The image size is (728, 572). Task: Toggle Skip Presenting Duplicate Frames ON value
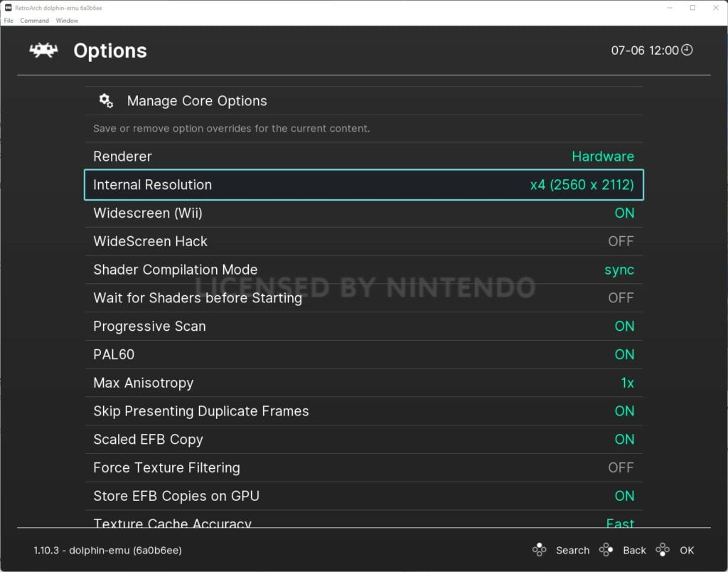(x=624, y=411)
